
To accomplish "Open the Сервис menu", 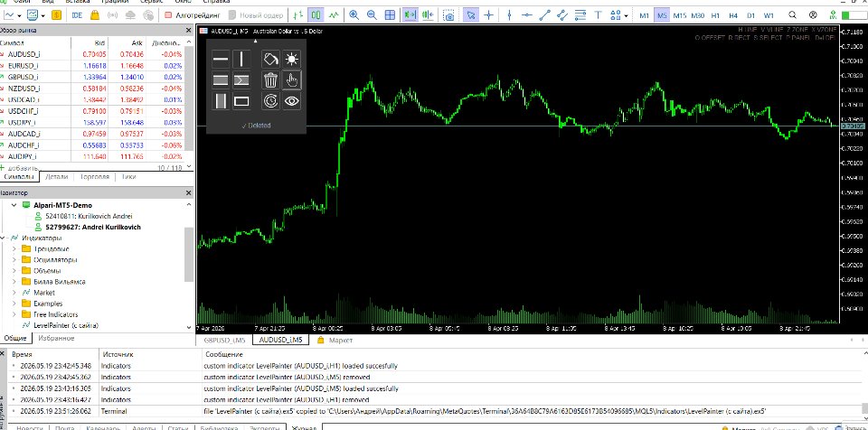I will click(x=151, y=2).
